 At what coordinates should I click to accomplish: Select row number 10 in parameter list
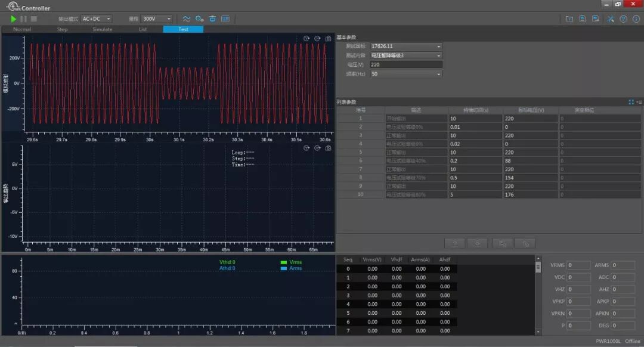[x=361, y=194]
